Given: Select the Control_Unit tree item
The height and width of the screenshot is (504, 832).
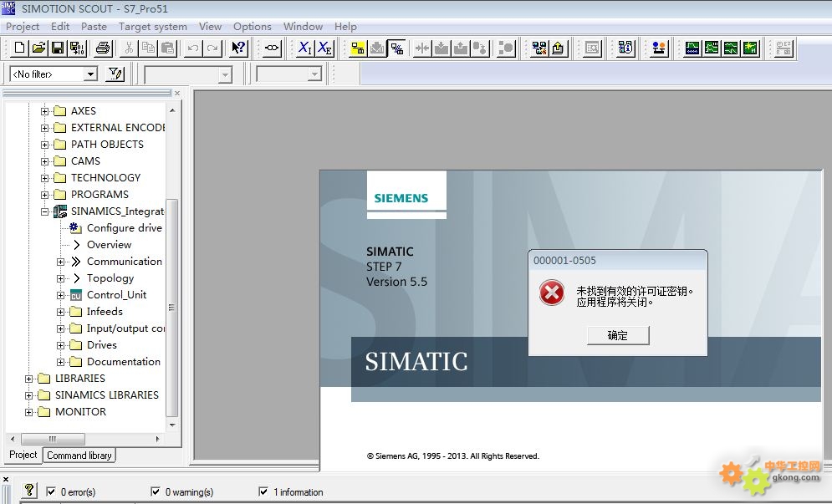Looking at the screenshot, I should tap(117, 295).
